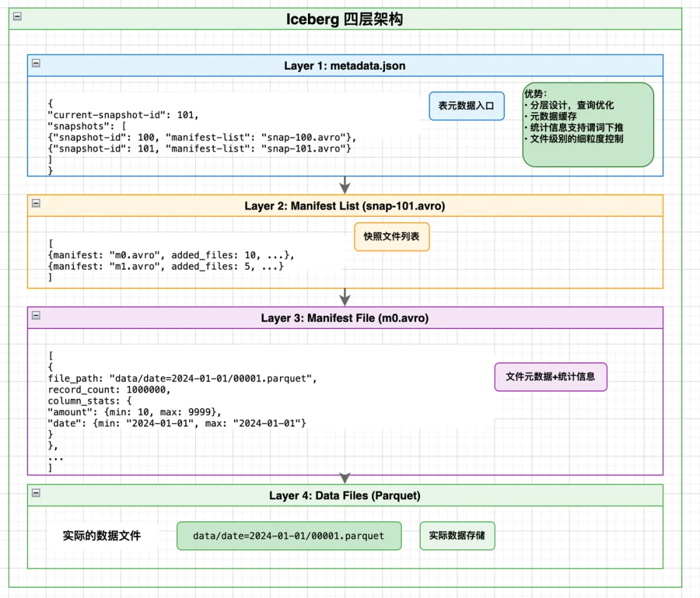700x598 pixels.
Task: Select the Layer 4: Data Files header bar
Action: coord(344,496)
